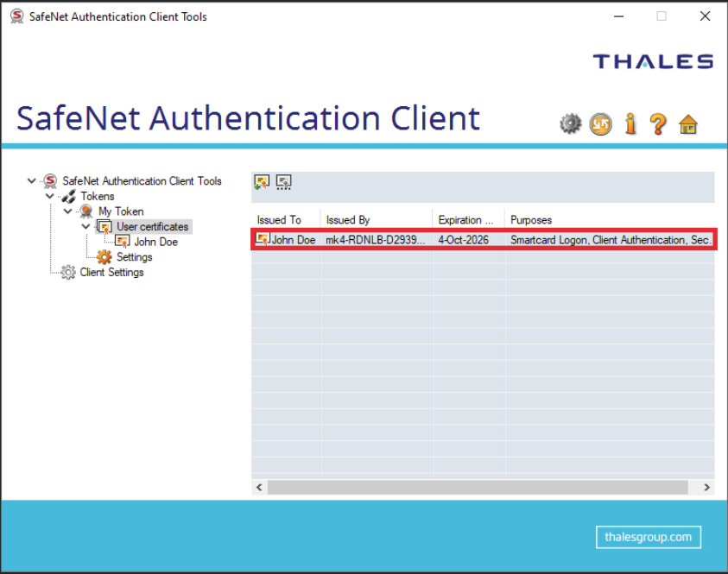This screenshot has height=574, width=728.
Task: Collapse the My Token tree node
Action: [67, 211]
